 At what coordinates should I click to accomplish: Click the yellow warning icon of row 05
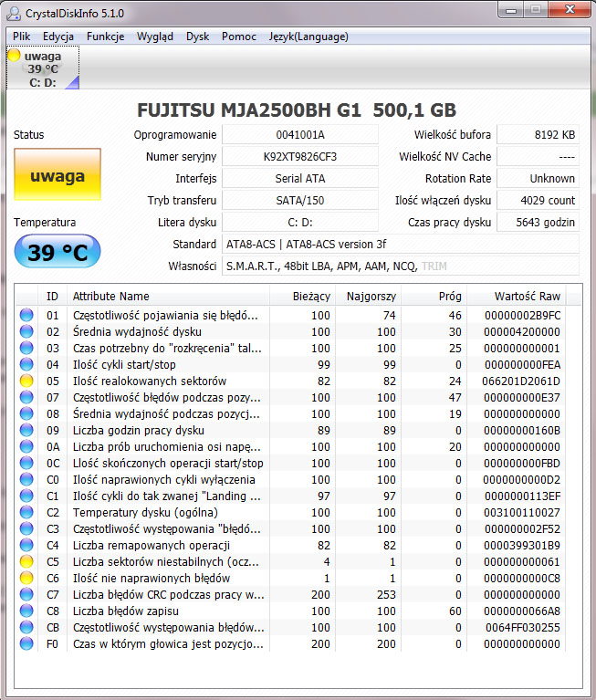[26, 381]
